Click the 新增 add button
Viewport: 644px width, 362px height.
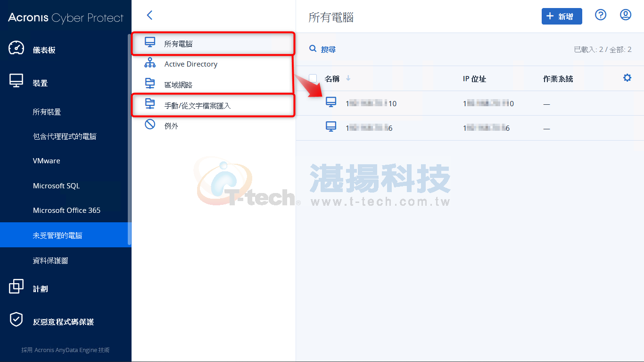coord(561,17)
